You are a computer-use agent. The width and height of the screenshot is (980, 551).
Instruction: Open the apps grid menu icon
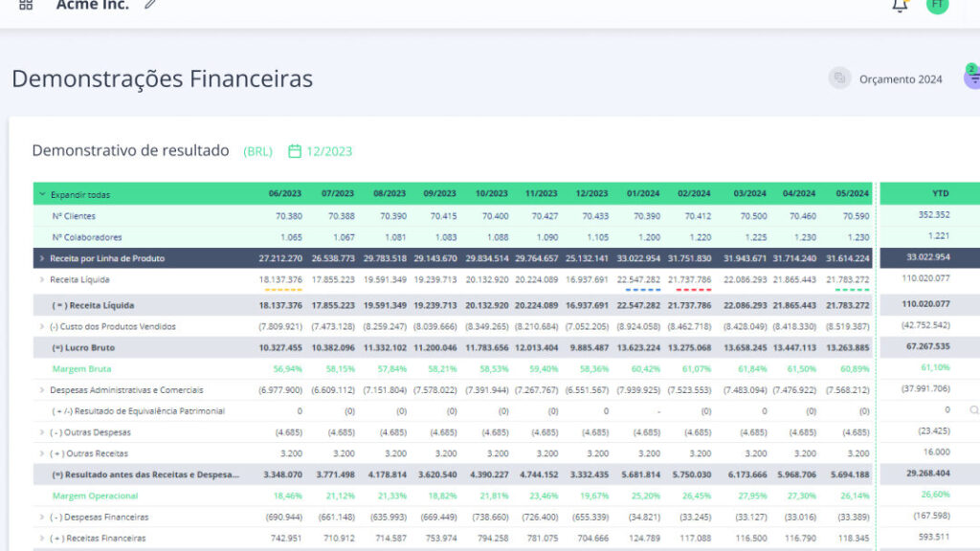[26, 5]
